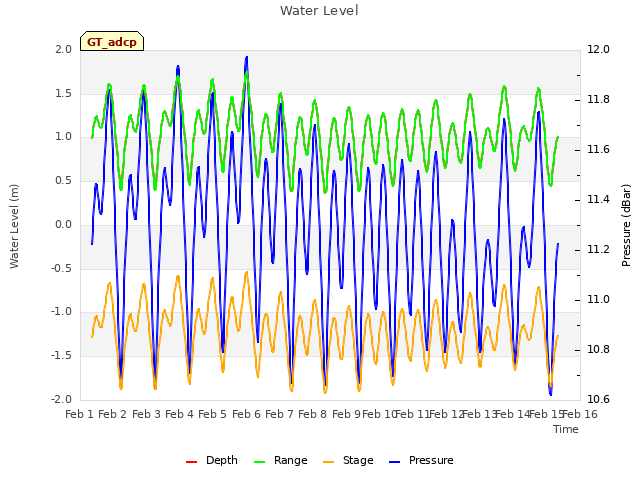The width and height of the screenshot is (640, 480).
Task: Click the Feb 3 x-axis label
Action: [146, 414]
